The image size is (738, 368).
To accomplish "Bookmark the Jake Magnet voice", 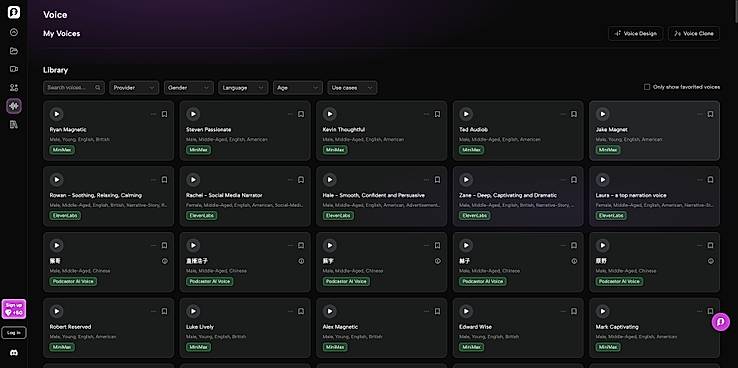I will [710, 114].
